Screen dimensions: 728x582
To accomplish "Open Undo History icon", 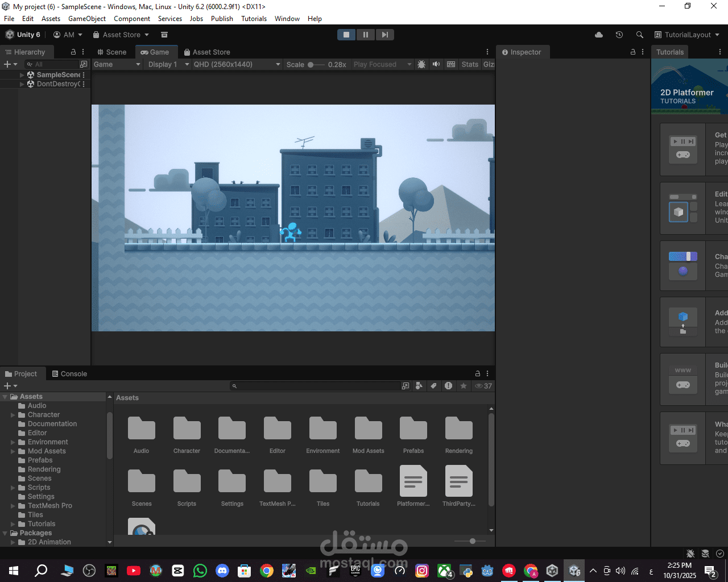I will [619, 35].
